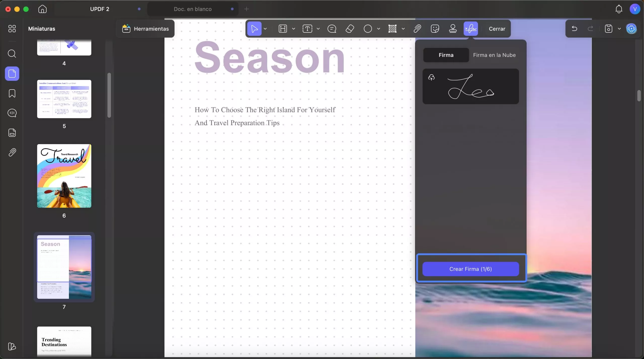
Task: Select the saved Leo signature
Action: 471,86
